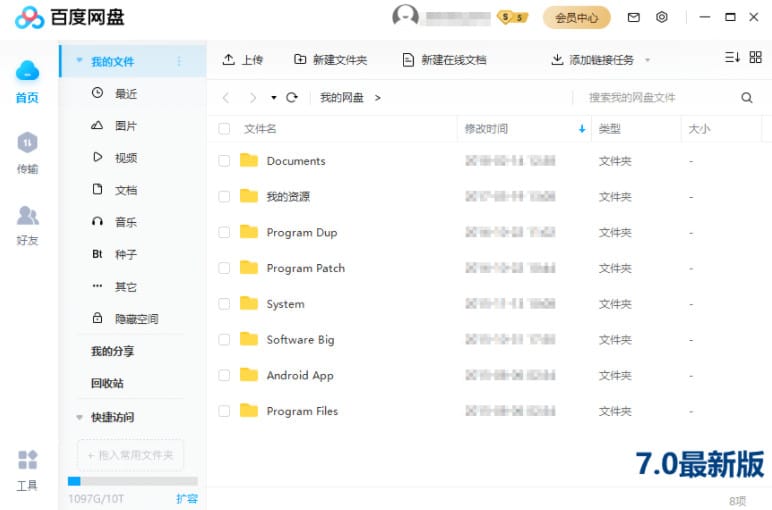
Task: Check the Software Big row checkbox
Action: click(x=224, y=340)
